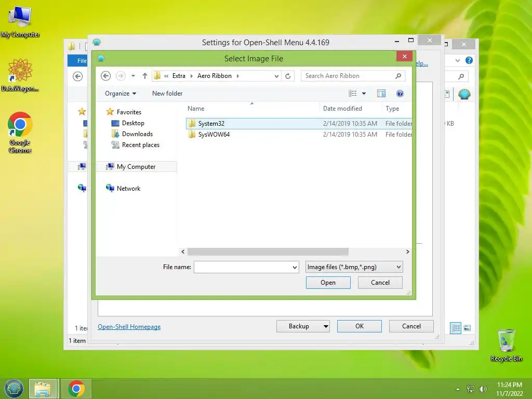Select the System32 folder

coord(299,124)
